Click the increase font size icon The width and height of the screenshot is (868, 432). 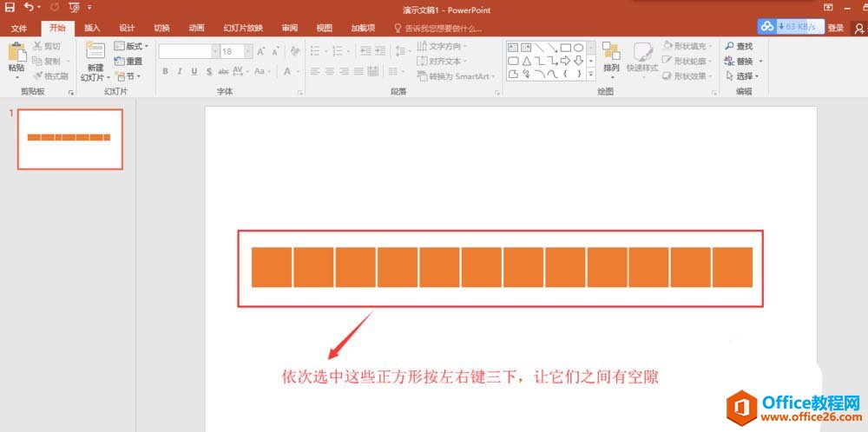click(x=260, y=51)
